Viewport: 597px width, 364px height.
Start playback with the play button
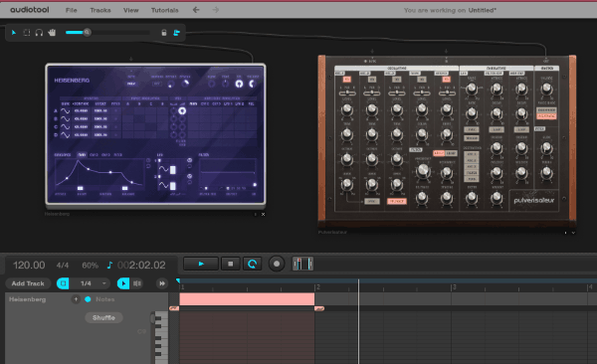pyautogui.click(x=201, y=264)
